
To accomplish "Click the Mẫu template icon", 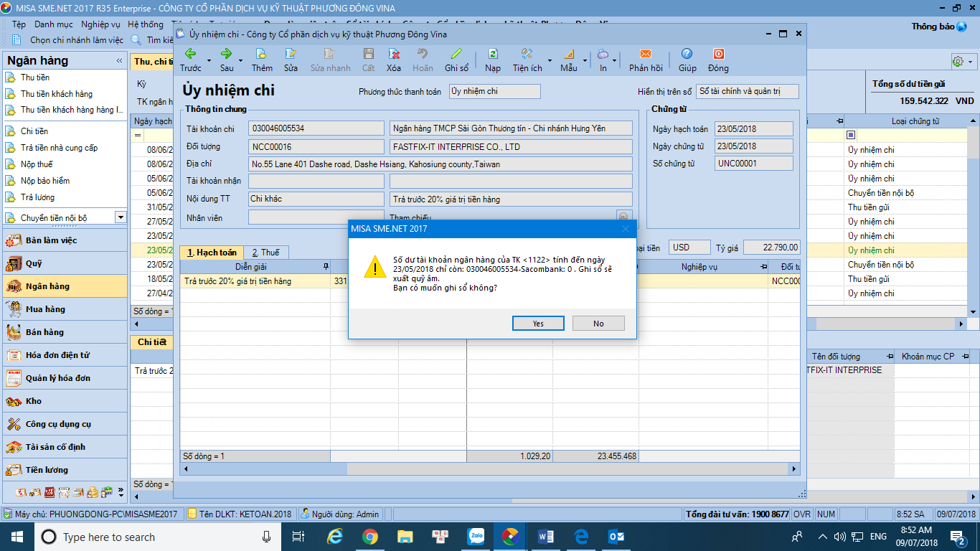I will [x=569, y=55].
